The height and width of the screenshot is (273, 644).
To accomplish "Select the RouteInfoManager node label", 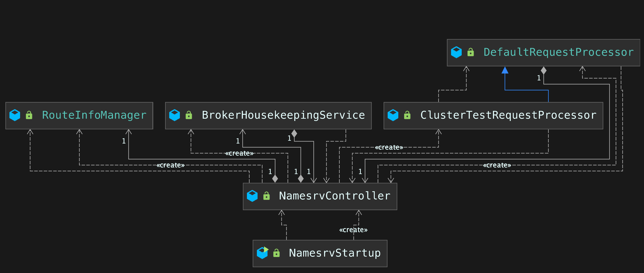I will coord(94,115).
